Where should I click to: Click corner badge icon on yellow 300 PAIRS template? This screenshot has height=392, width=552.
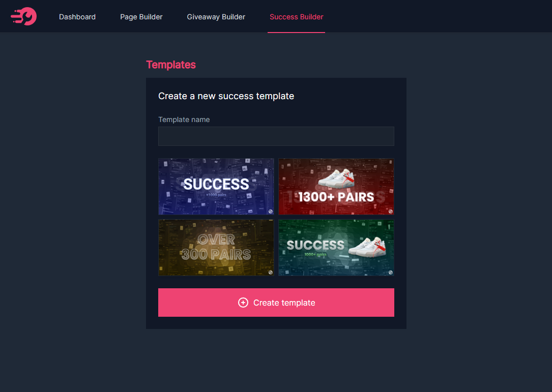click(x=270, y=273)
